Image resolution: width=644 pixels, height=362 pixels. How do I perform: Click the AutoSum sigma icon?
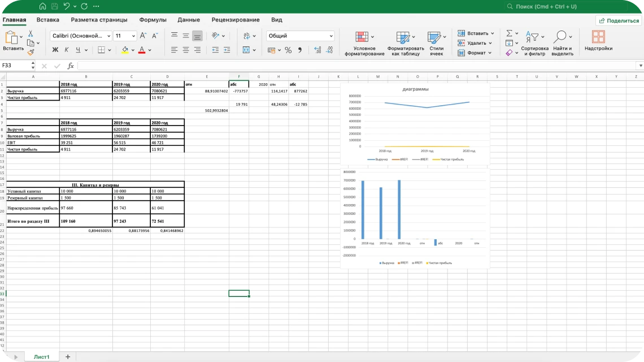[509, 33]
